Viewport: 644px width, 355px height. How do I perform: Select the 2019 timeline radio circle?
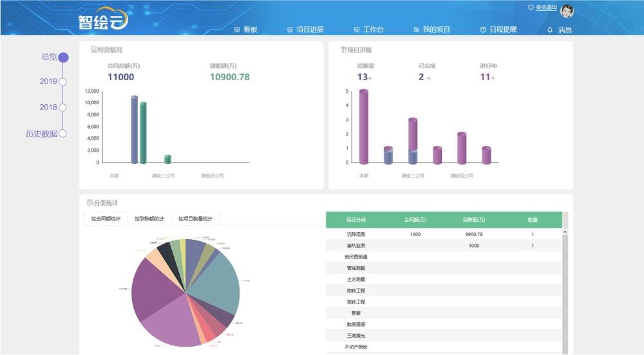pyautogui.click(x=62, y=82)
